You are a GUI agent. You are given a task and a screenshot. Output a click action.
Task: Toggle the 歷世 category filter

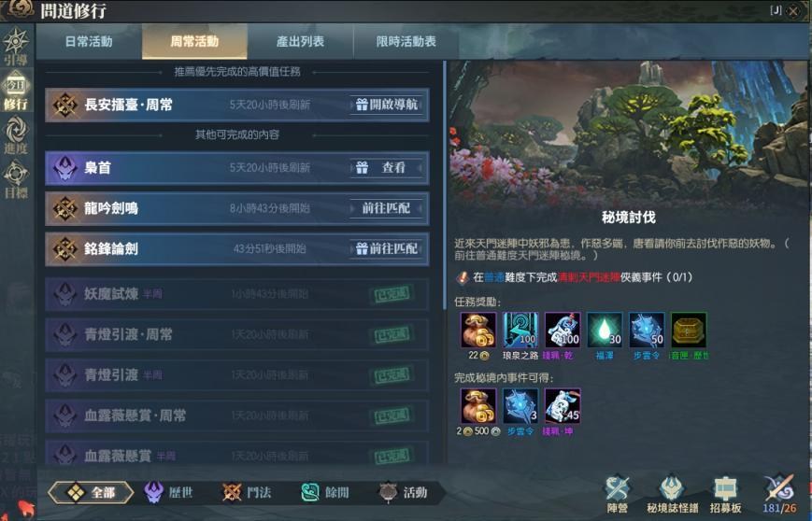[x=168, y=493]
